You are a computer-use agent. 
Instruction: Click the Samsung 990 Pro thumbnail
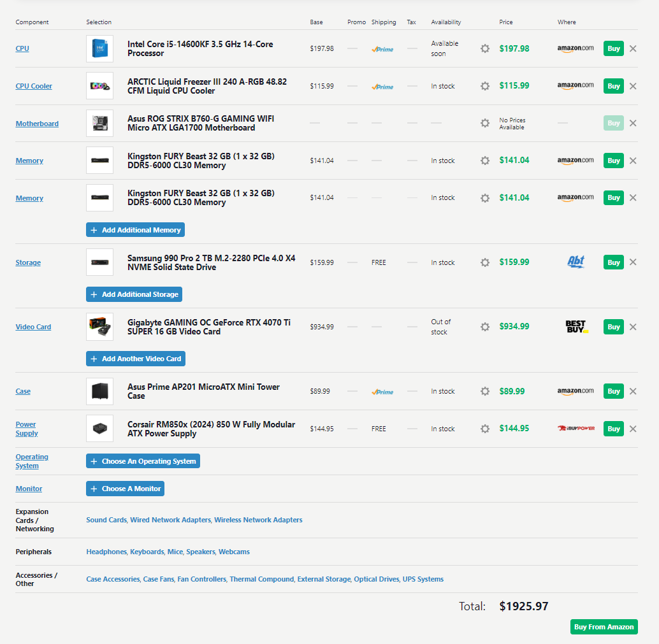pos(99,262)
